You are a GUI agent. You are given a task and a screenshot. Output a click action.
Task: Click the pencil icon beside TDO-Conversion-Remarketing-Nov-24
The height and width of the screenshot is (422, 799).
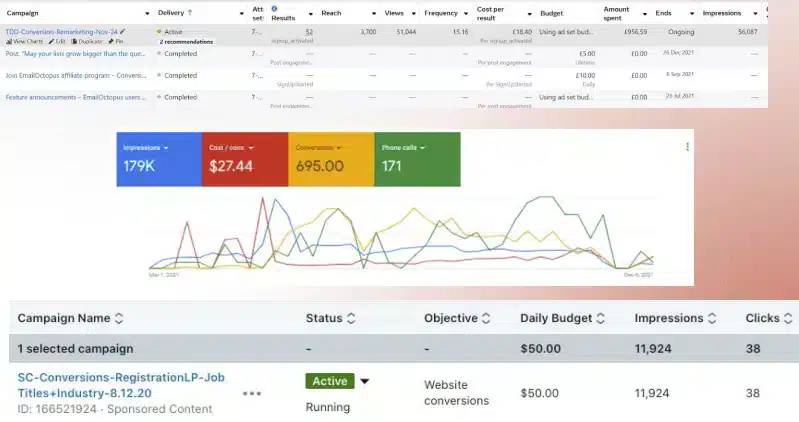tap(123, 32)
